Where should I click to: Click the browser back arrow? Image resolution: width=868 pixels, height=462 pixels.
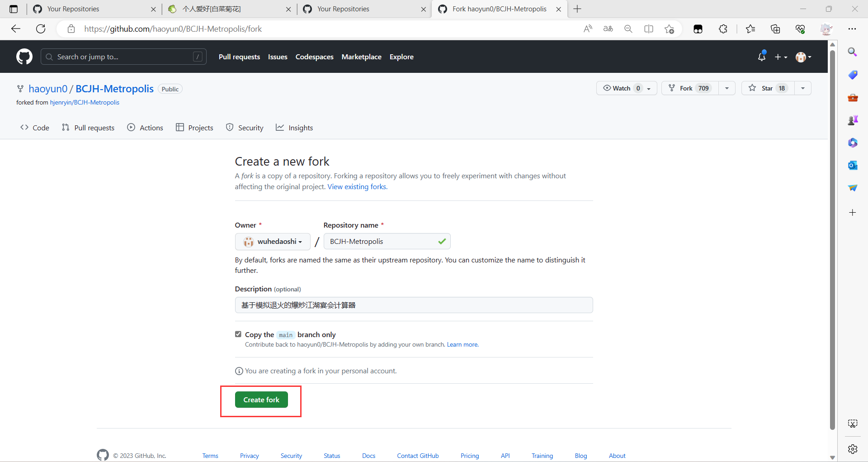(x=16, y=29)
